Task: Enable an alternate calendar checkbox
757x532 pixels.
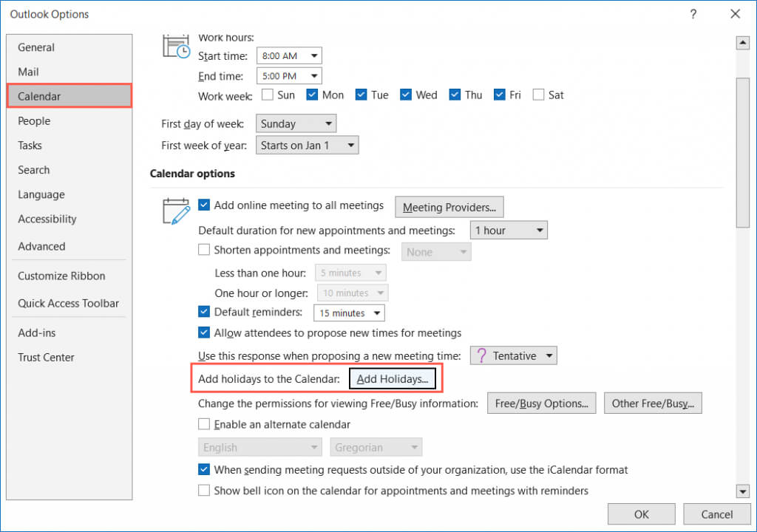Action: click(204, 424)
